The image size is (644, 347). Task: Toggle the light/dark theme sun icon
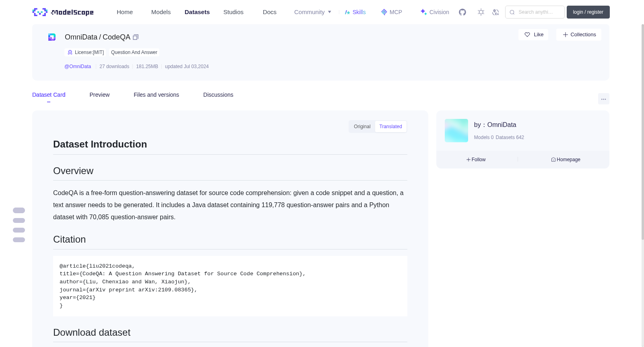pos(481,12)
